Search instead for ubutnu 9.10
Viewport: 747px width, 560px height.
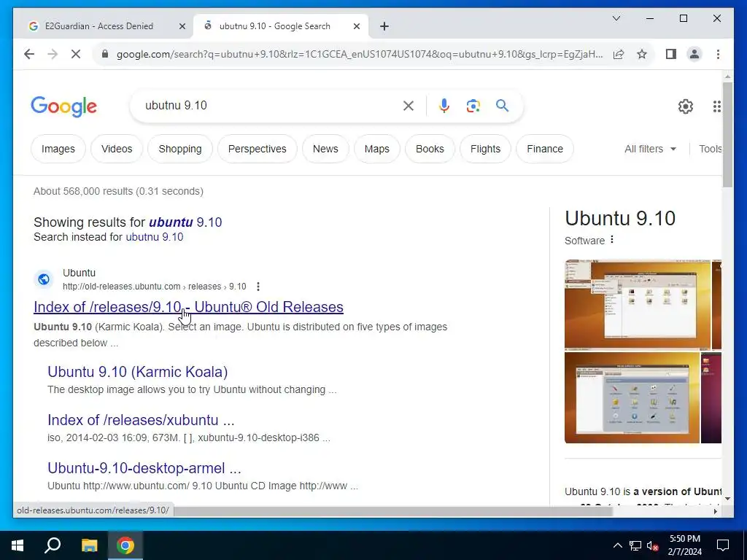point(155,237)
